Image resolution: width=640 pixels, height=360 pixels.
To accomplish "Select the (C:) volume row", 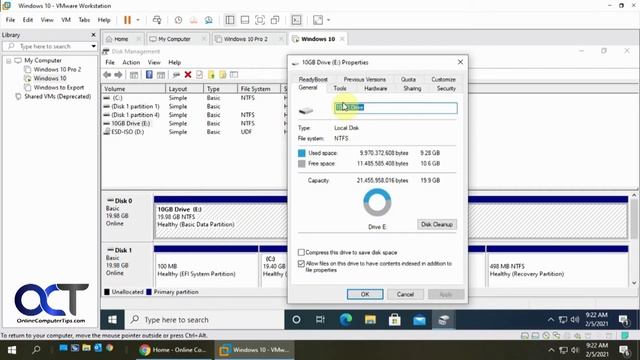I will (193, 98).
